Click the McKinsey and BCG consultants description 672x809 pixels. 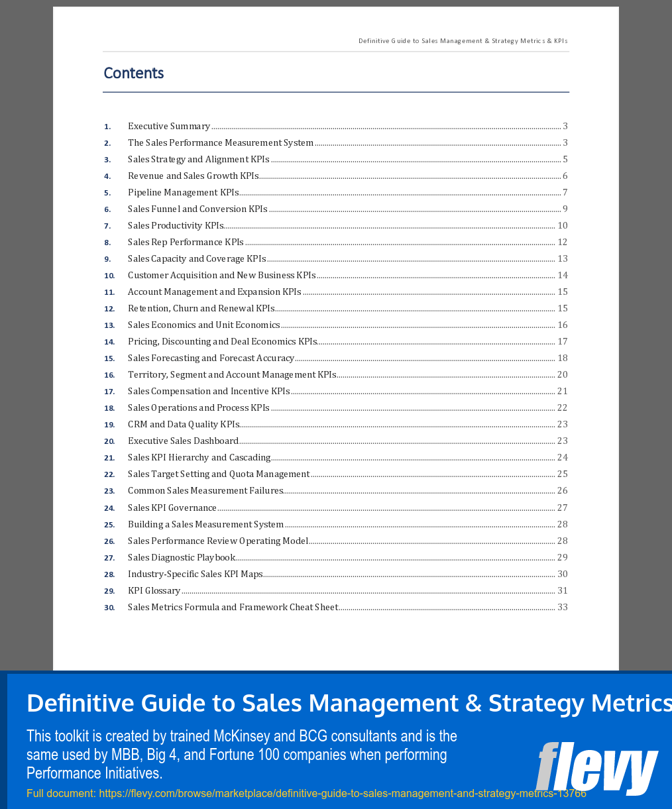click(242, 755)
